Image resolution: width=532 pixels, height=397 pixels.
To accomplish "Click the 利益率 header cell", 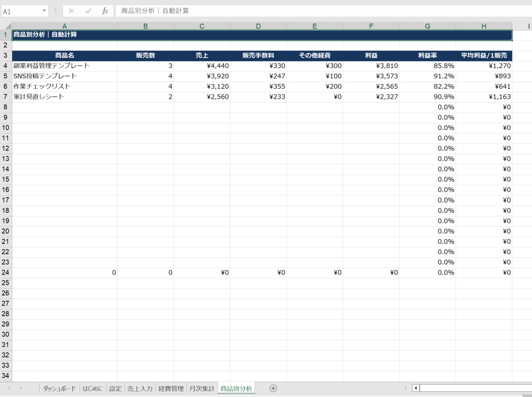I will click(x=428, y=56).
